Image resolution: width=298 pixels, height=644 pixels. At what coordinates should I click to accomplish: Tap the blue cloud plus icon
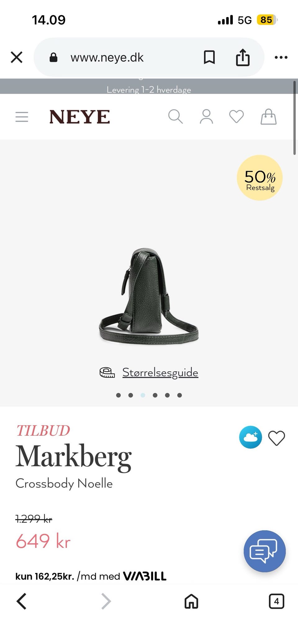(251, 437)
